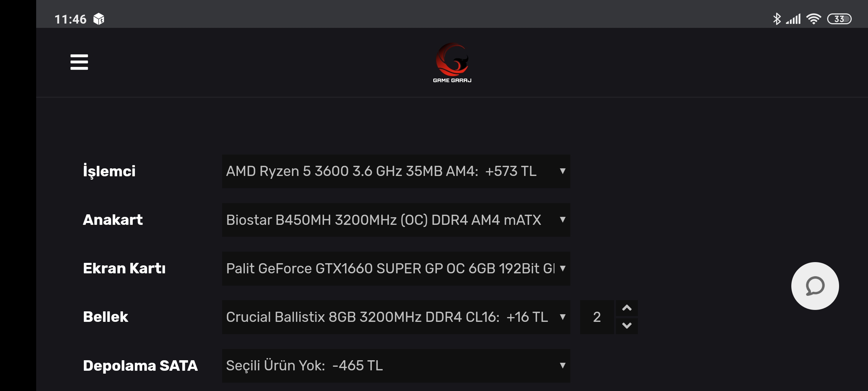
Task: Open the Anakart motherboard dropdown
Action: 396,220
